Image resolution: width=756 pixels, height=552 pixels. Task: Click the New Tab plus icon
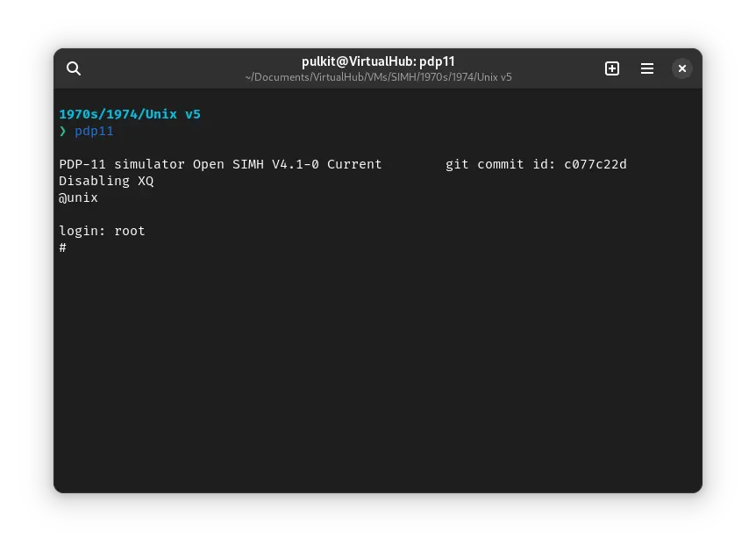pyautogui.click(x=612, y=68)
